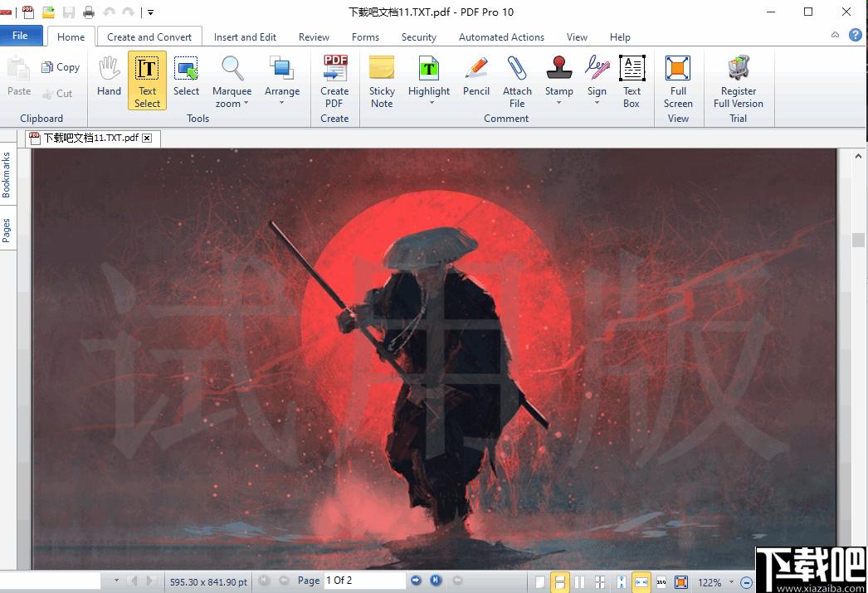The height and width of the screenshot is (593, 868).
Task: Open dropdown arrow left of page size
Action: (116, 581)
